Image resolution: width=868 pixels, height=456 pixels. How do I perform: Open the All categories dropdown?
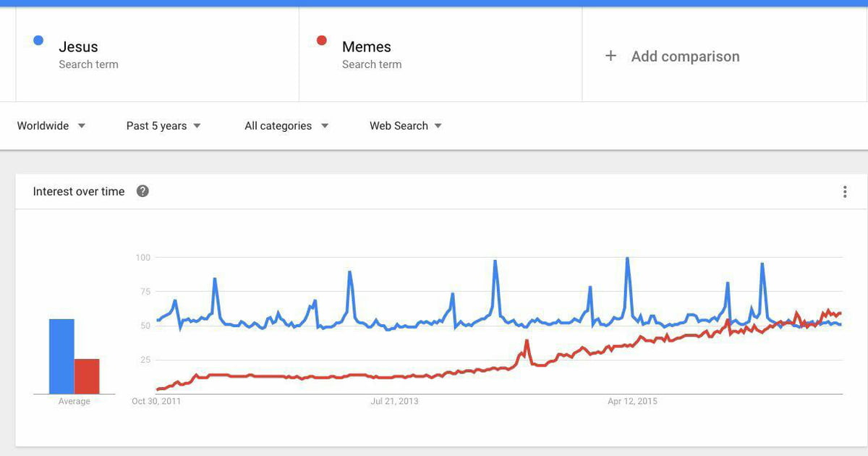point(286,125)
